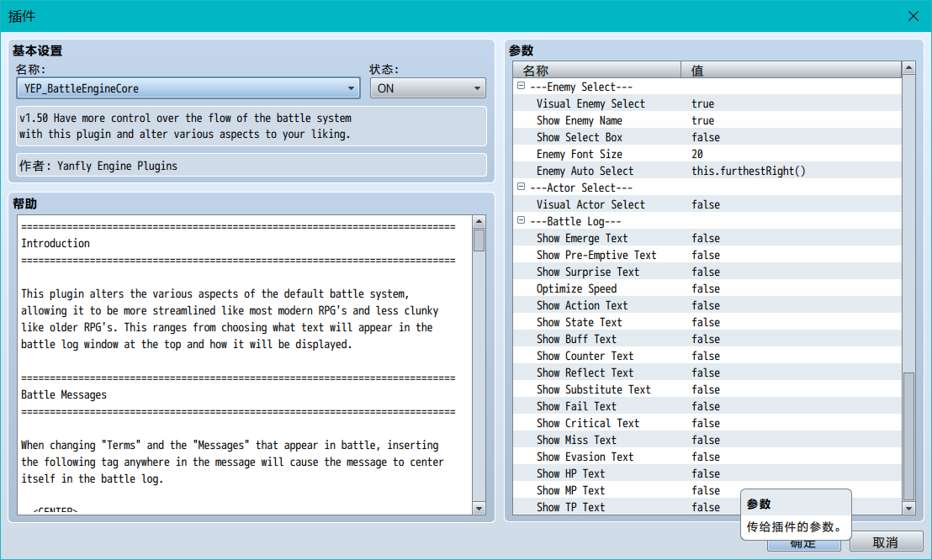Click the parameter list scrollbar thumb
Image resolution: width=932 pixels, height=560 pixels.
pos(908,436)
